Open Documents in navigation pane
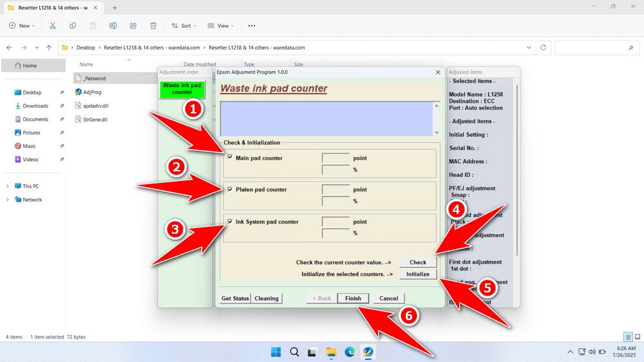 coord(35,119)
